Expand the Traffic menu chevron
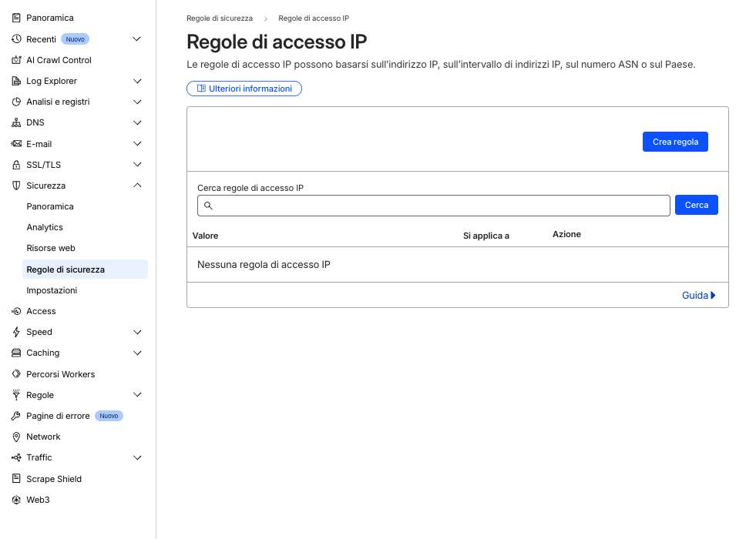Screen dimensions: 756x539 click(x=137, y=457)
